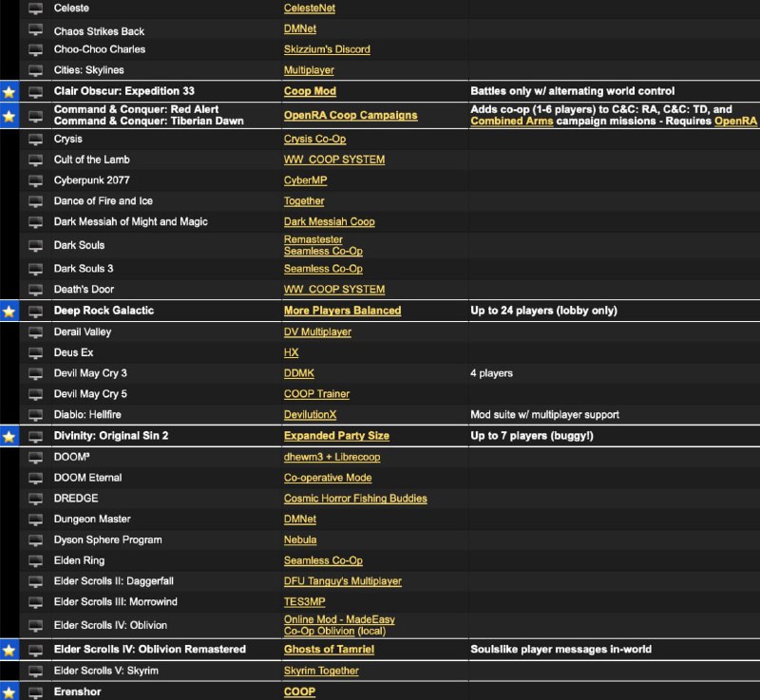760x700 pixels.
Task: Follow the More Players Balanced link
Action: [342, 311]
